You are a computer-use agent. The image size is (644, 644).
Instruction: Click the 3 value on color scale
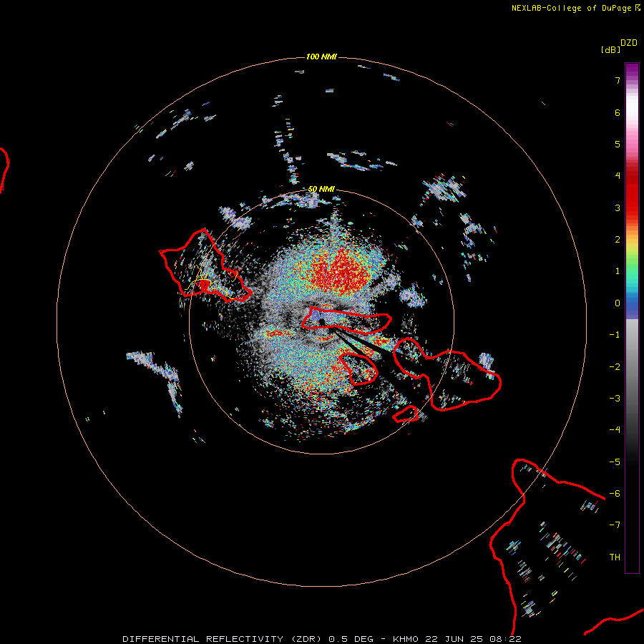[618, 208]
